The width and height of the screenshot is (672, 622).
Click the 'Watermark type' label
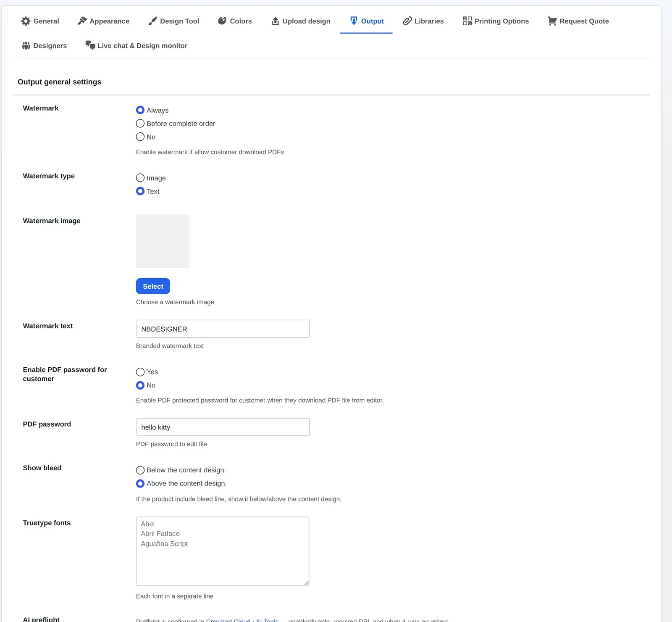[x=49, y=176]
